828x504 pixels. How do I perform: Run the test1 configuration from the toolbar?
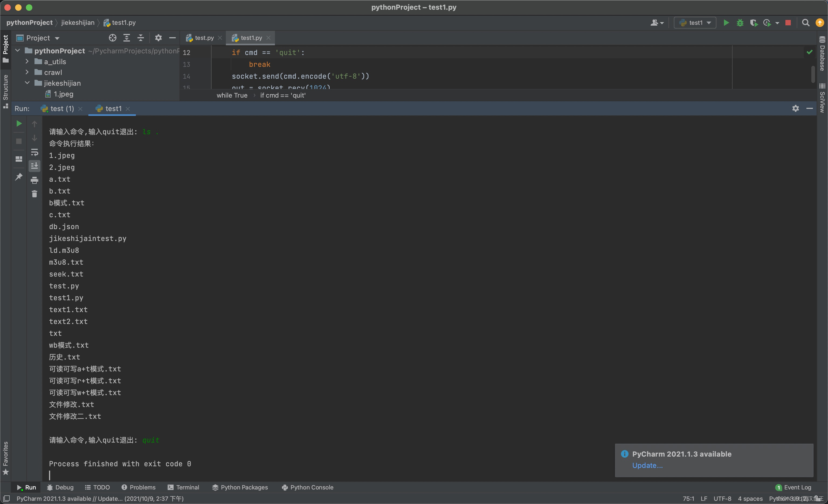pos(726,23)
